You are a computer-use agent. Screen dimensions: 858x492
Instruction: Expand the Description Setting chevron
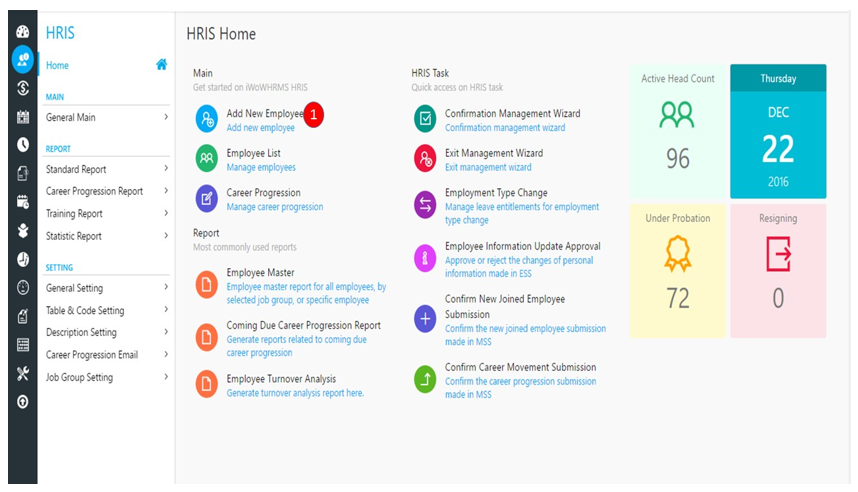[166, 332]
